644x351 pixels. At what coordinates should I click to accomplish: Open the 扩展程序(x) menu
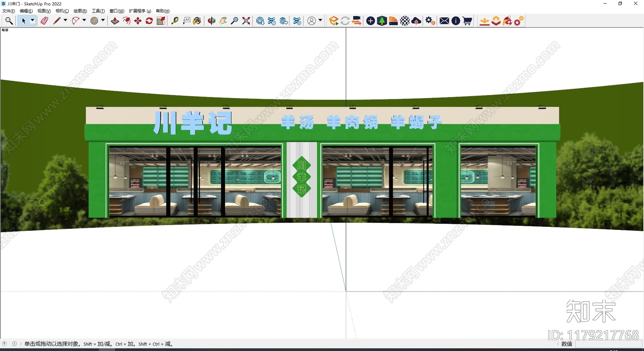(x=140, y=11)
